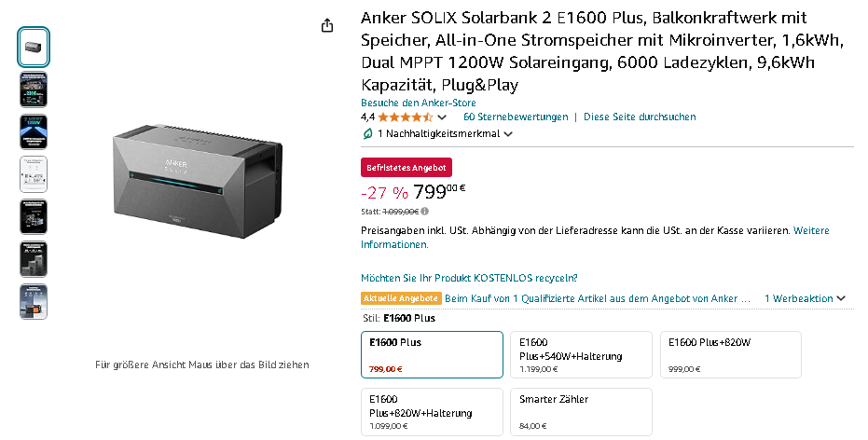Image resolution: width=868 pixels, height=440 pixels.
Task: Pick the Smarter Zähler option
Action: click(581, 412)
